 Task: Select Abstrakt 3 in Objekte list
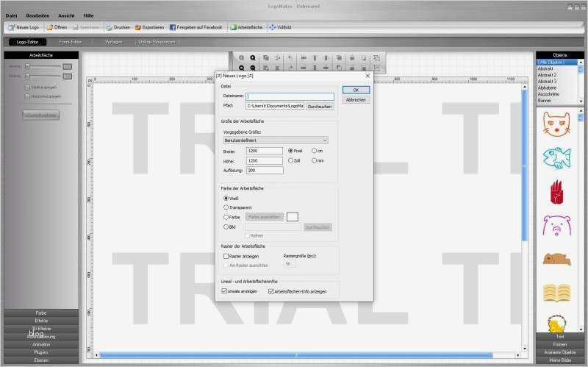(557, 82)
